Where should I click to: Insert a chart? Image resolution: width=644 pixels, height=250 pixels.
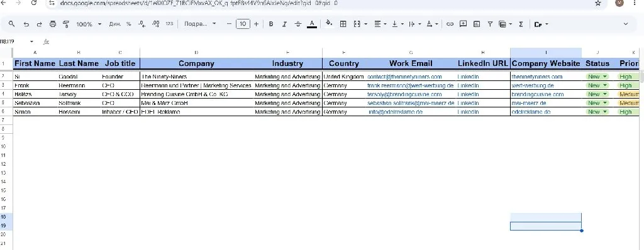coord(477,24)
